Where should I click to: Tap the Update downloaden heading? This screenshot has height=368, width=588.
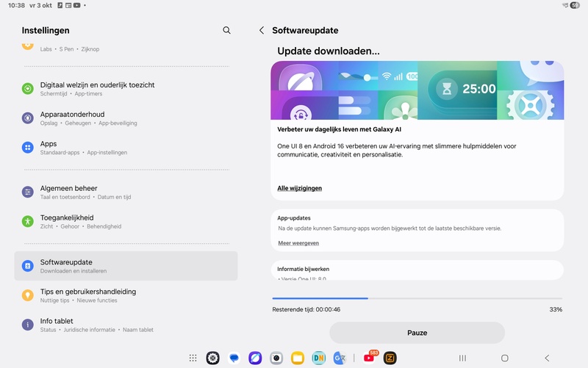tap(329, 51)
